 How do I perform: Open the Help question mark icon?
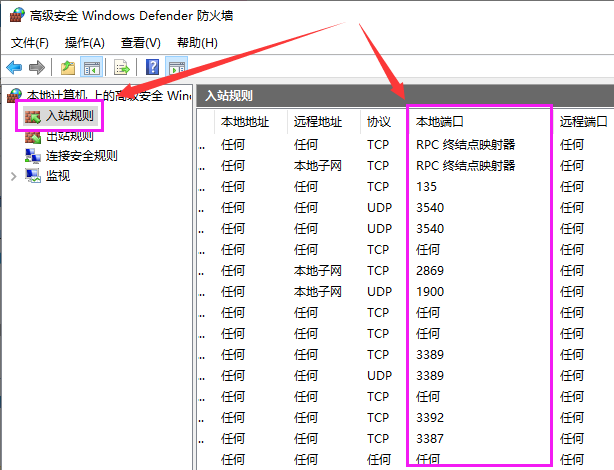[152, 67]
